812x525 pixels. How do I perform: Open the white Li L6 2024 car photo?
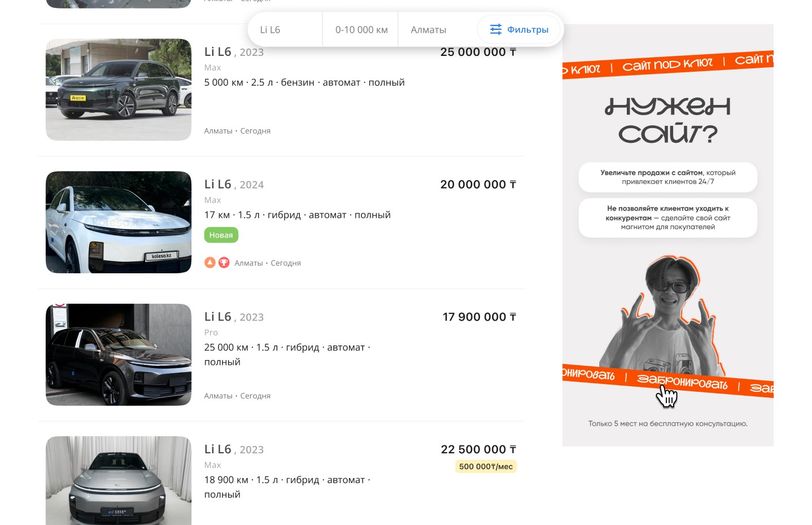coord(119,222)
